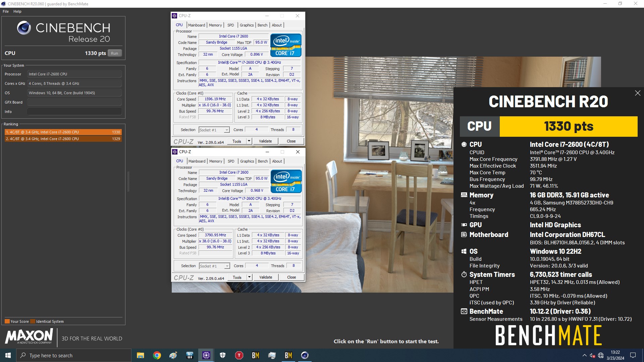Click the BenchMate OS Windows icon

pos(464,251)
